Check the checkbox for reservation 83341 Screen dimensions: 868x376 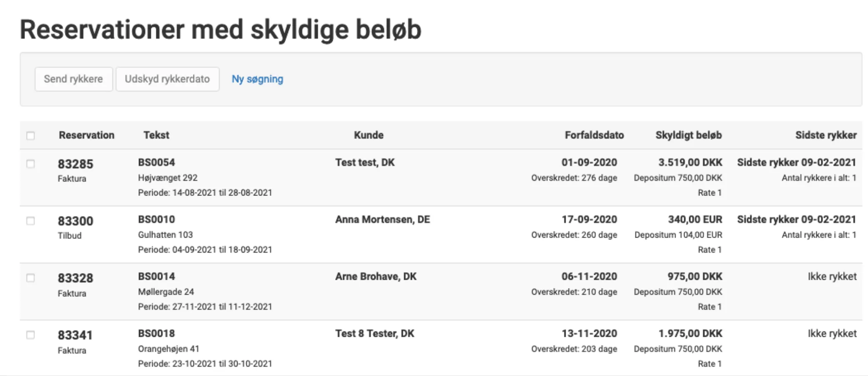click(31, 334)
